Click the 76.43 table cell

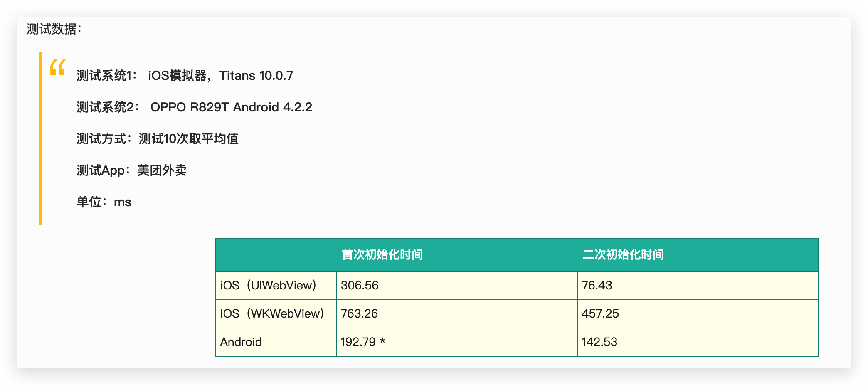698,286
